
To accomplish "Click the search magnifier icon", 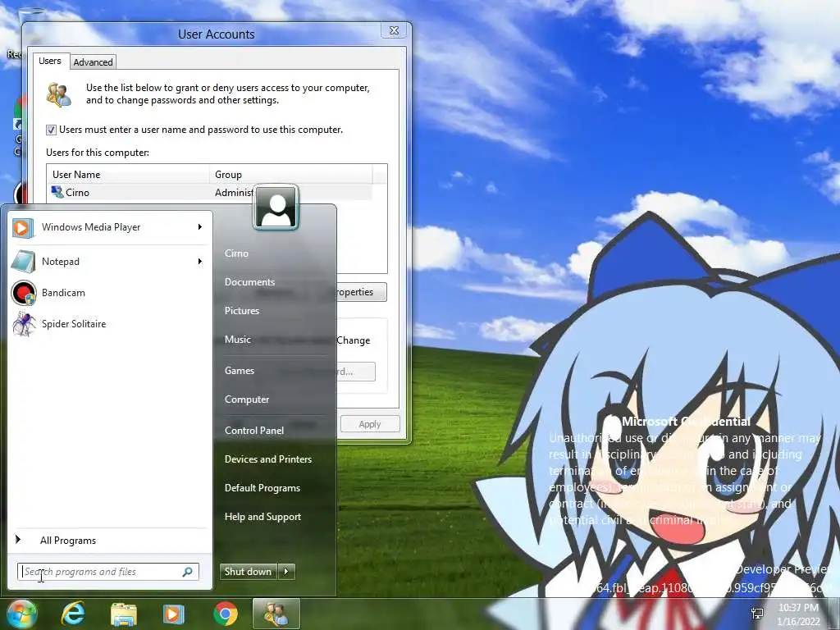I will [188, 572].
